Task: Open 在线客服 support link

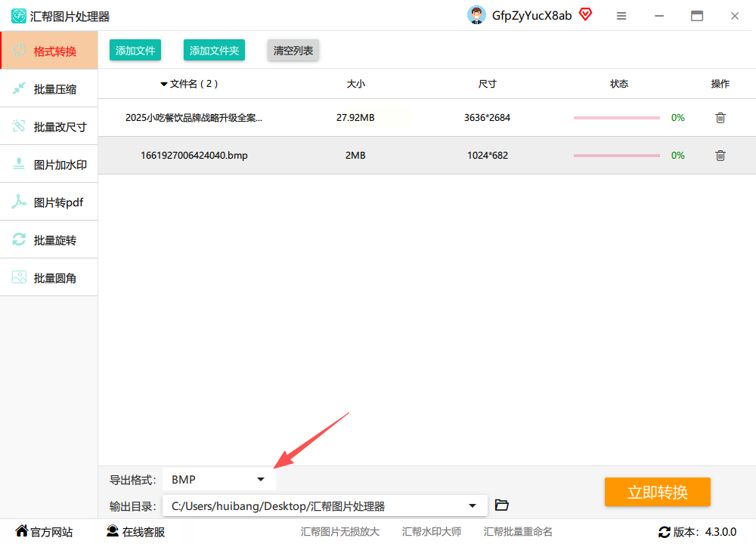Action: (135, 531)
